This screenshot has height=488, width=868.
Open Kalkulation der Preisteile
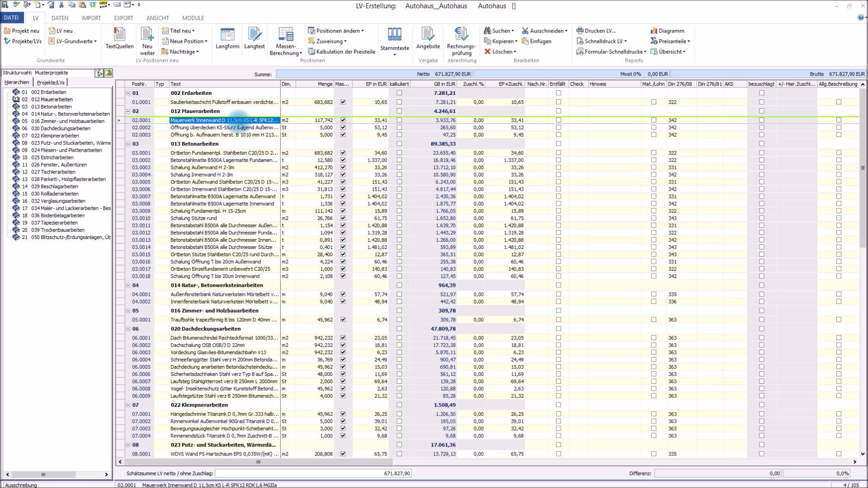(x=341, y=52)
